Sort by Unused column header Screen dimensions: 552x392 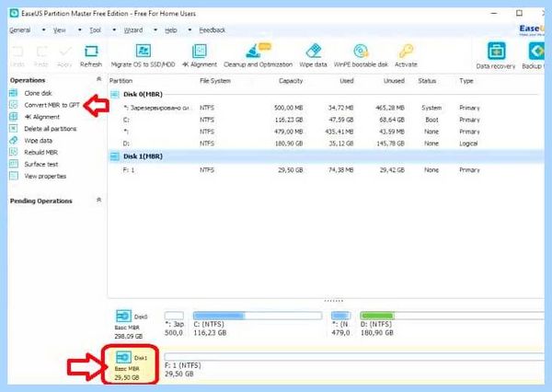pos(394,81)
